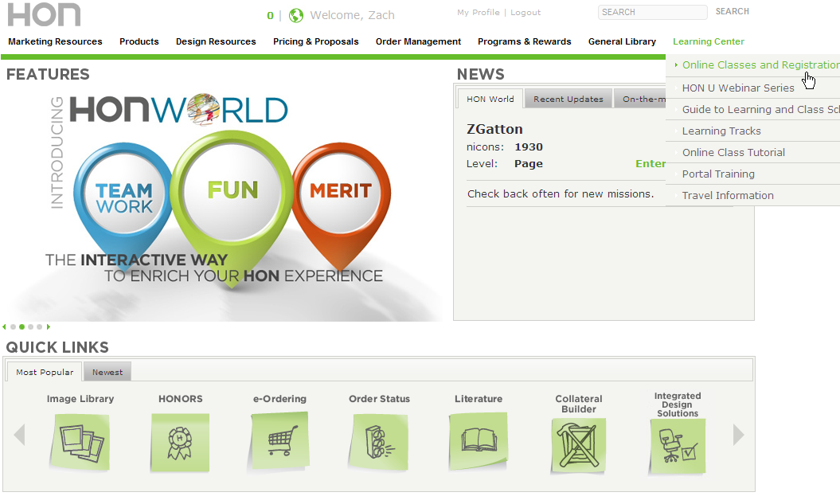840x504 pixels.
Task: Click the Integrated Design Solutions label
Action: click(x=678, y=404)
